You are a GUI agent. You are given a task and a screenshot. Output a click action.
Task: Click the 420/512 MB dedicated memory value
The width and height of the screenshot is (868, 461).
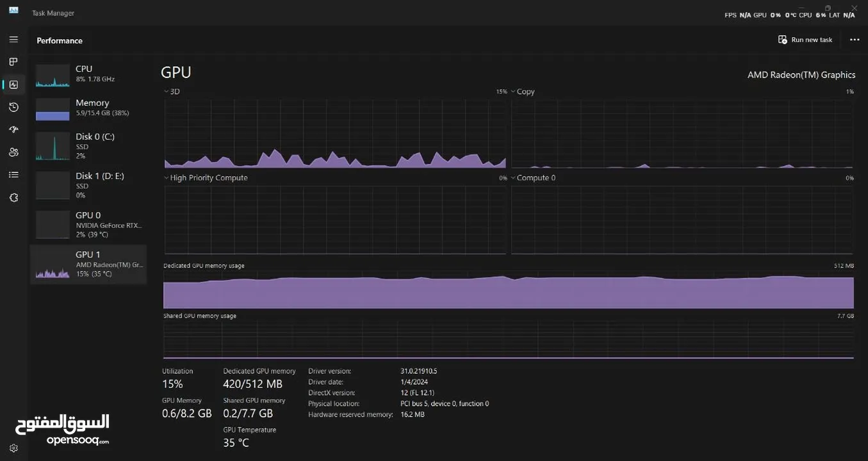coord(252,384)
